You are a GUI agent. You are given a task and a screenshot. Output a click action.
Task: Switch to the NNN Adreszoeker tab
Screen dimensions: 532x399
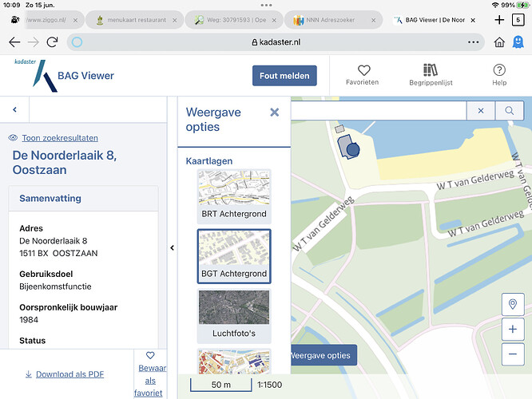pyautogui.click(x=333, y=20)
